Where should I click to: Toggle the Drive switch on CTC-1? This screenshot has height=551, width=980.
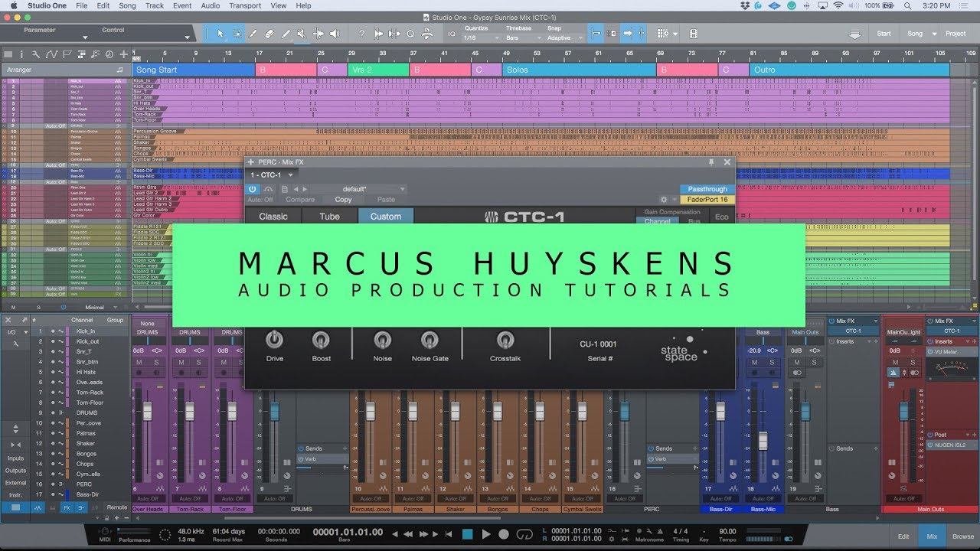[x=274, y=340]
